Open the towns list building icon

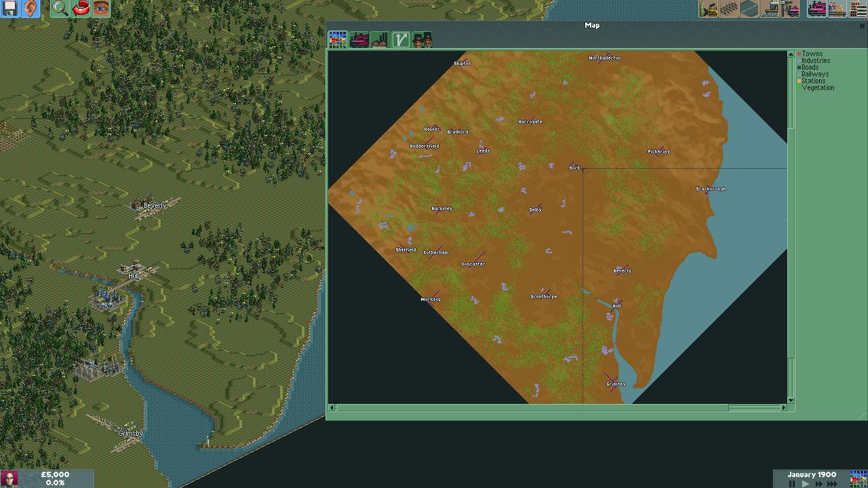click(858, 9)
